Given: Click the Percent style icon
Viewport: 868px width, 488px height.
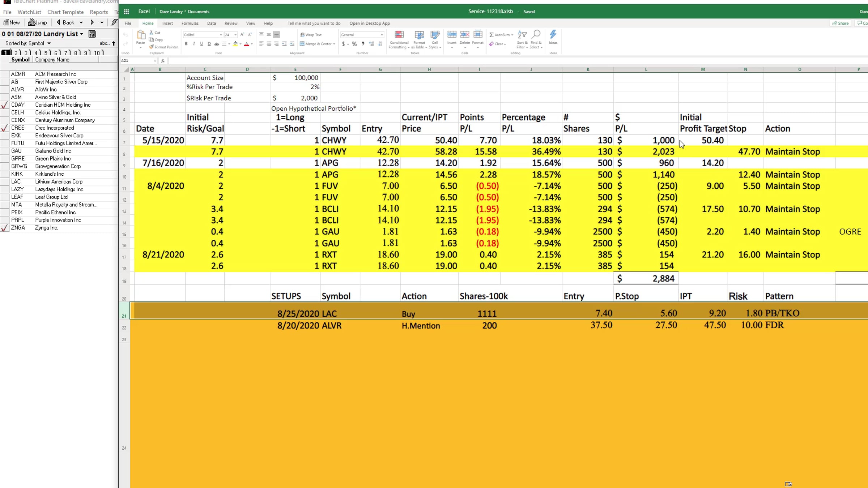Looking at the screenshot, I should (x=354, y=44).
